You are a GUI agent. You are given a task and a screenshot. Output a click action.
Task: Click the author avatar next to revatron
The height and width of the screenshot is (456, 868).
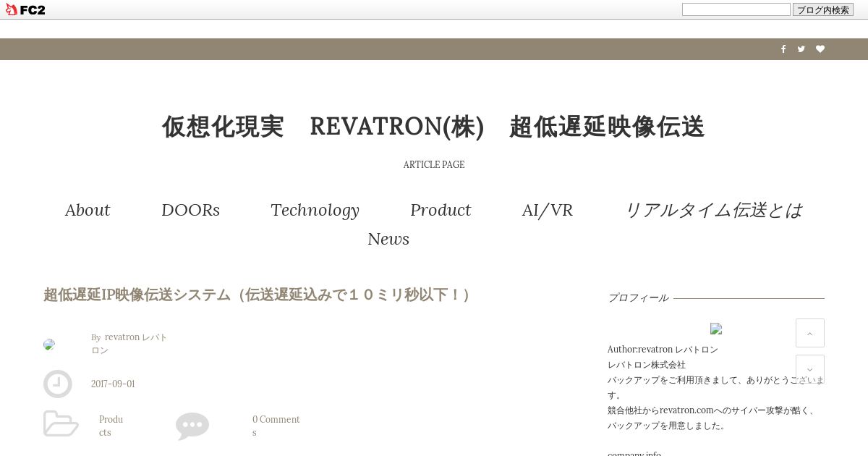coord(49,345)
